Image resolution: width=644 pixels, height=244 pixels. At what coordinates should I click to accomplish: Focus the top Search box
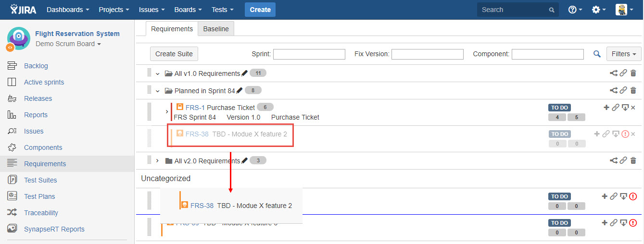click(518, 10)
